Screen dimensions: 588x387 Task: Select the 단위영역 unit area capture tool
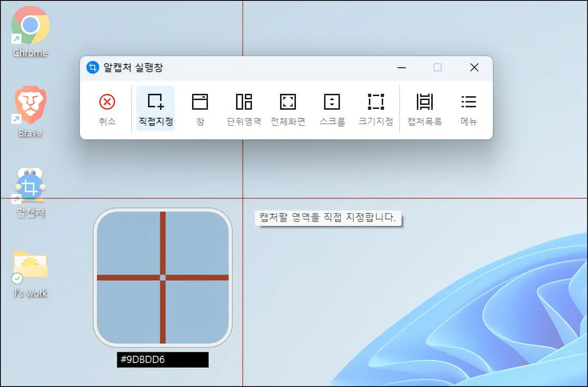tap(243, 108)
